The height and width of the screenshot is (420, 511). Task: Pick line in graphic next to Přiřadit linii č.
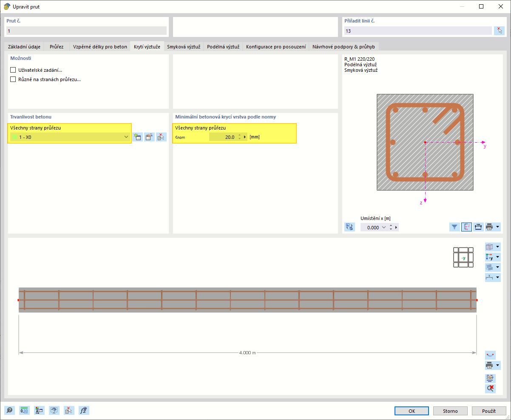[x=499, y=31]
